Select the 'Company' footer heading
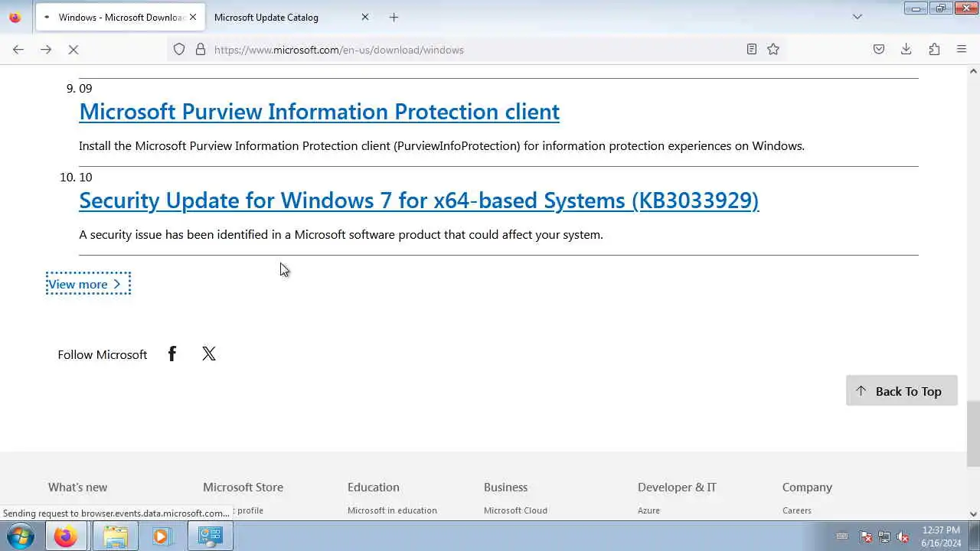The height and width of the screenshot is (551, 980). click(x=807, y=487)
